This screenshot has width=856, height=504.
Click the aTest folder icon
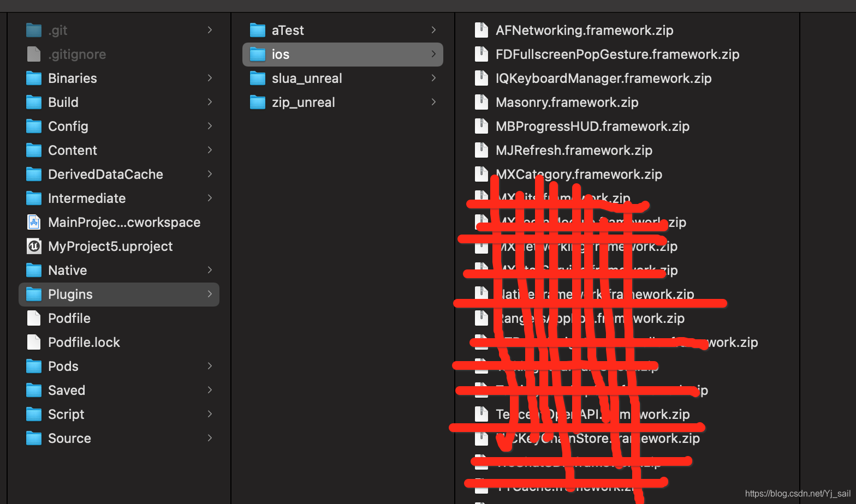point(258,30)
